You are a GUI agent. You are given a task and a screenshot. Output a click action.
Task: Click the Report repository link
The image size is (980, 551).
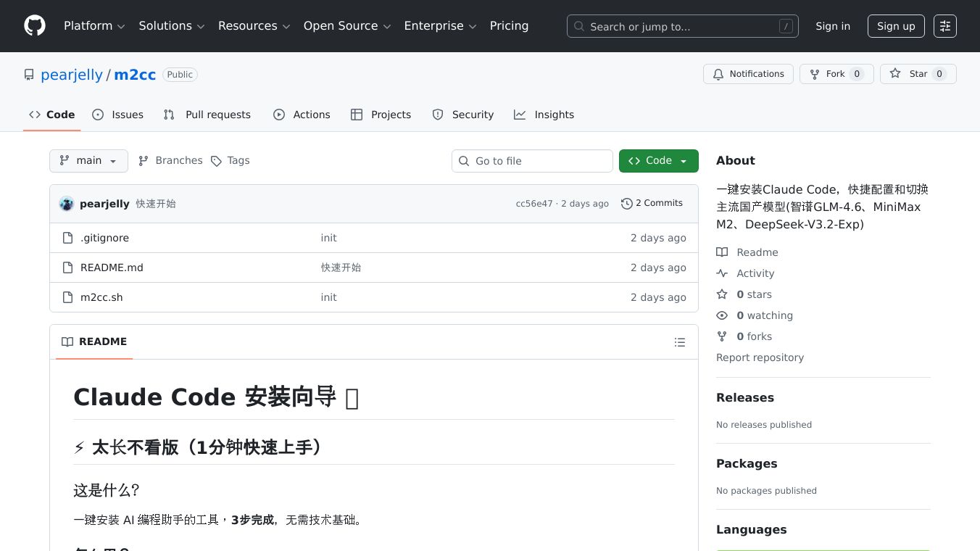pyautogui.click(x=760, y=357)
